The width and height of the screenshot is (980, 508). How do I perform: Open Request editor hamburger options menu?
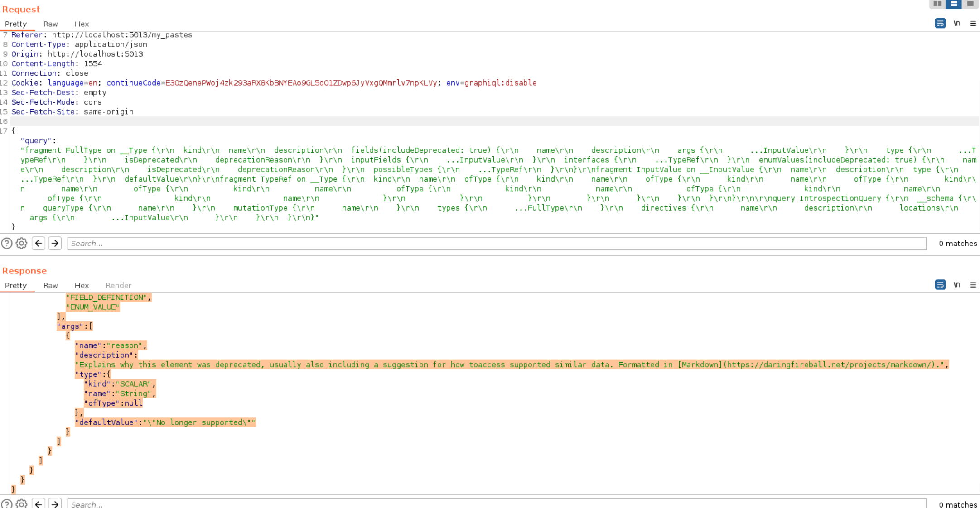pyautogui.click(x=973, y=24)
